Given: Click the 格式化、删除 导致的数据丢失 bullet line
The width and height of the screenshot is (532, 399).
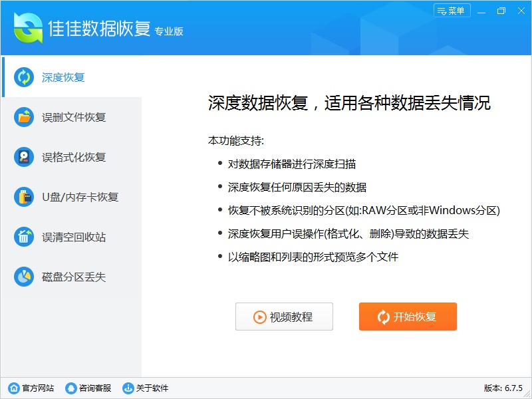Looking at the screenshot, I should (348, 234).
